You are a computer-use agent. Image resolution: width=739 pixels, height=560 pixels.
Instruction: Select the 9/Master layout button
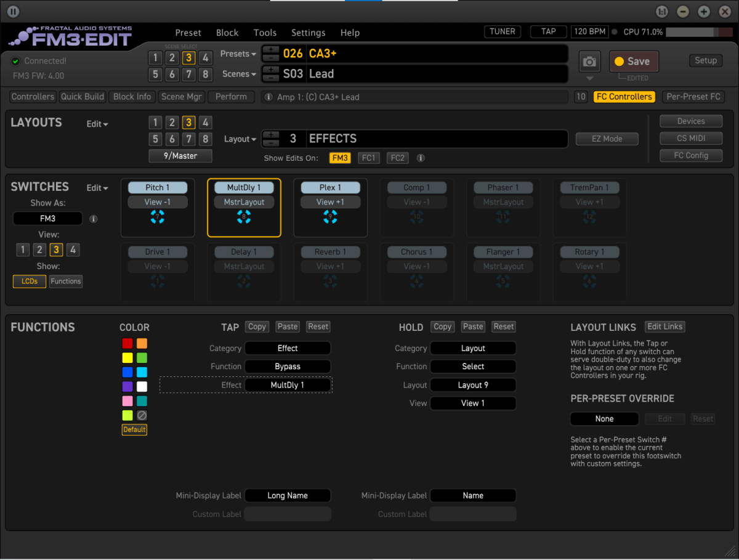(x=180, y=156)
